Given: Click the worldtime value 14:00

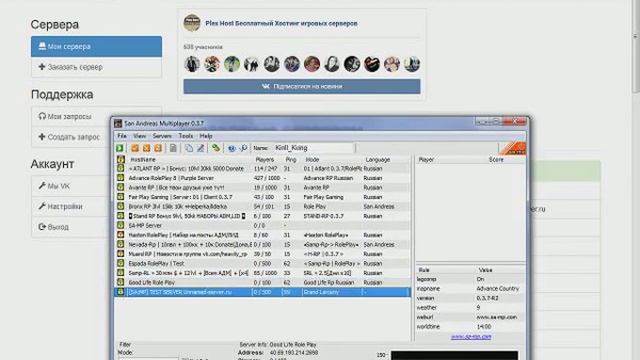Looking at the screenshot, I should click(x=483, y=327).
